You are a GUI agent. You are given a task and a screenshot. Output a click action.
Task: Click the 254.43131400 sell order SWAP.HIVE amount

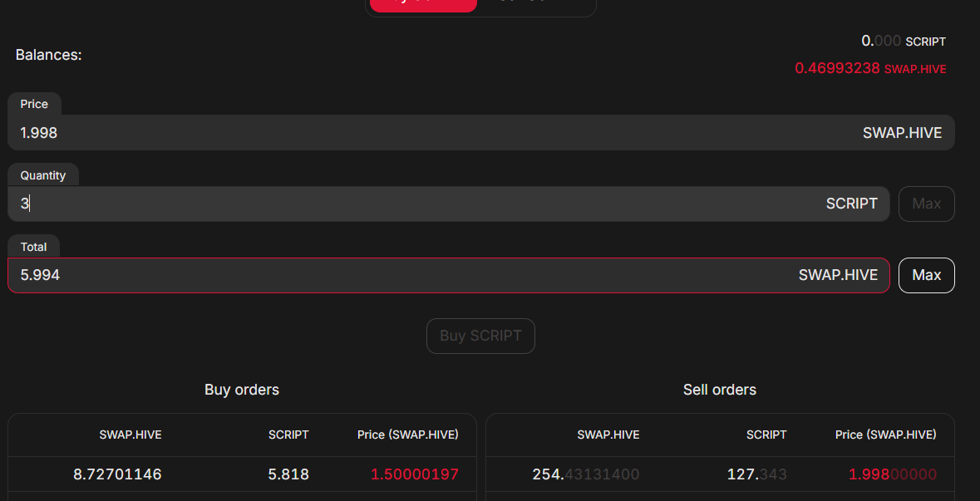tap(585, 474)
